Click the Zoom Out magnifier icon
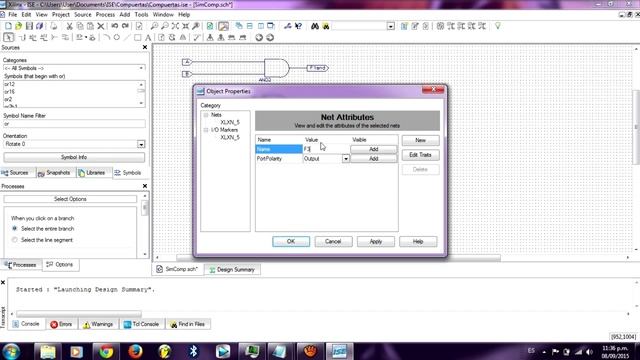This screenshot has height=360, width=640. click(x=164, y=26)
